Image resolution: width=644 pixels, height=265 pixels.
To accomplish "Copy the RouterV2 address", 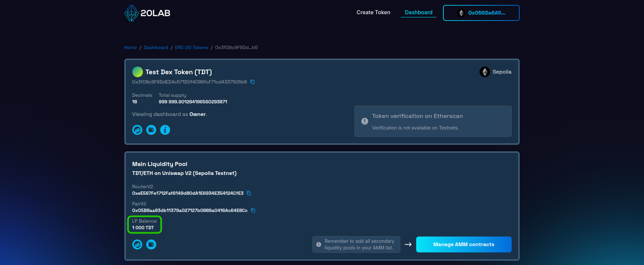I will pyautogui.click(x=249, y=193).
